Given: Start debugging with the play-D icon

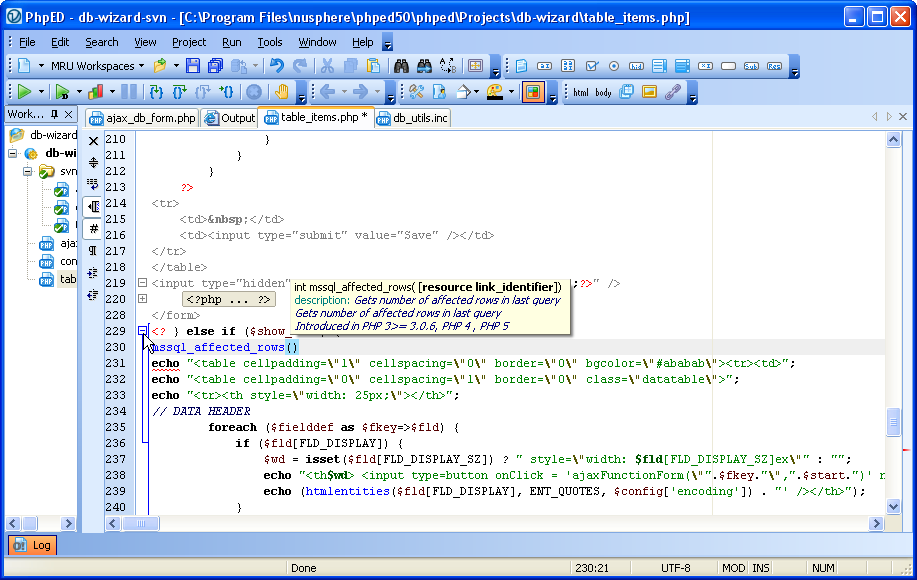Looking at the screenshot, I should tap(62, 92).
